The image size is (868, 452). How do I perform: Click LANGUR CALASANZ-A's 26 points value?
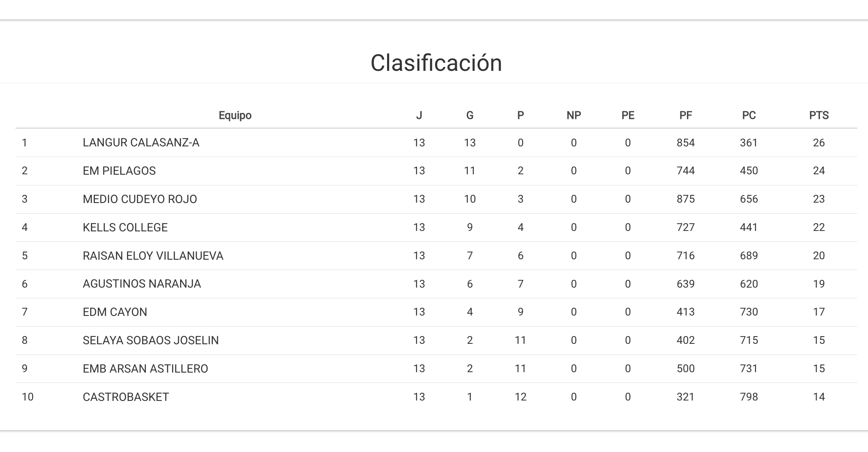point(819,143)
